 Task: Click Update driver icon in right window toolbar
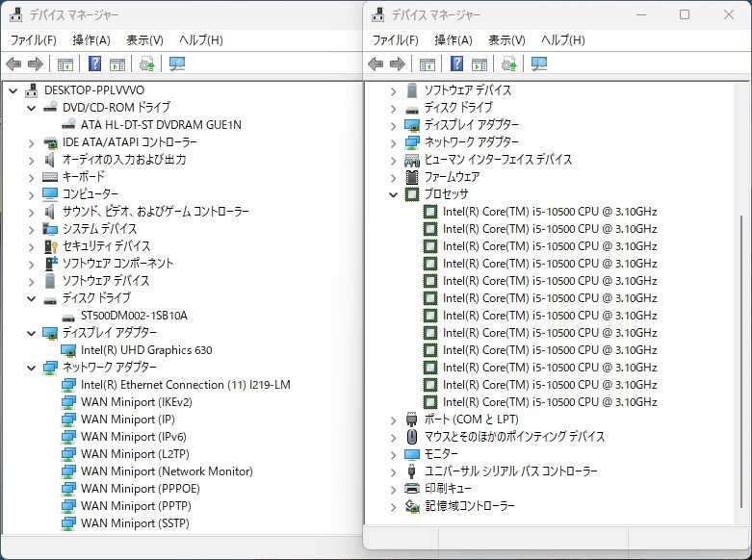tap(508, 64)
